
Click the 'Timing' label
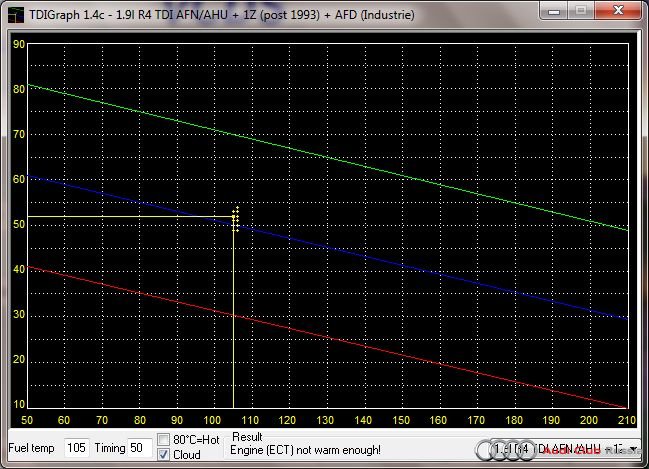click(x=110, y=448)
